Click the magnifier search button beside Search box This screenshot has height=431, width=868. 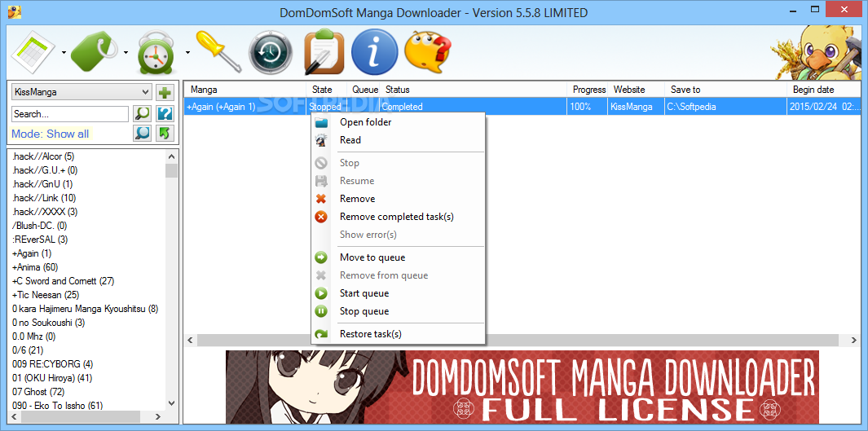click(x=143, y=114)
